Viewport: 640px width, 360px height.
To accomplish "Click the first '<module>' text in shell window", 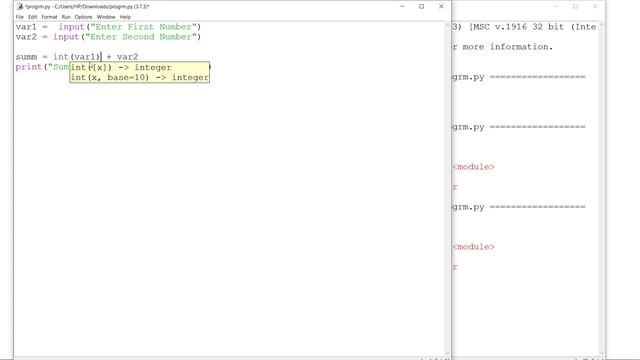I will 473,167.
